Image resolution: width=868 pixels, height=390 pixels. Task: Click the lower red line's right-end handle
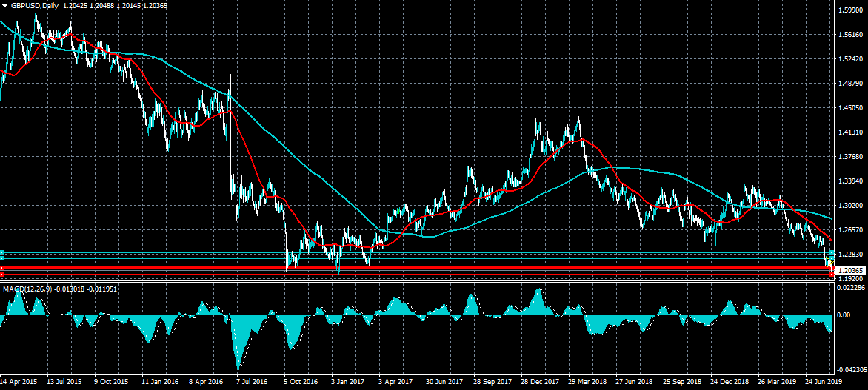[x=832, y=275]
